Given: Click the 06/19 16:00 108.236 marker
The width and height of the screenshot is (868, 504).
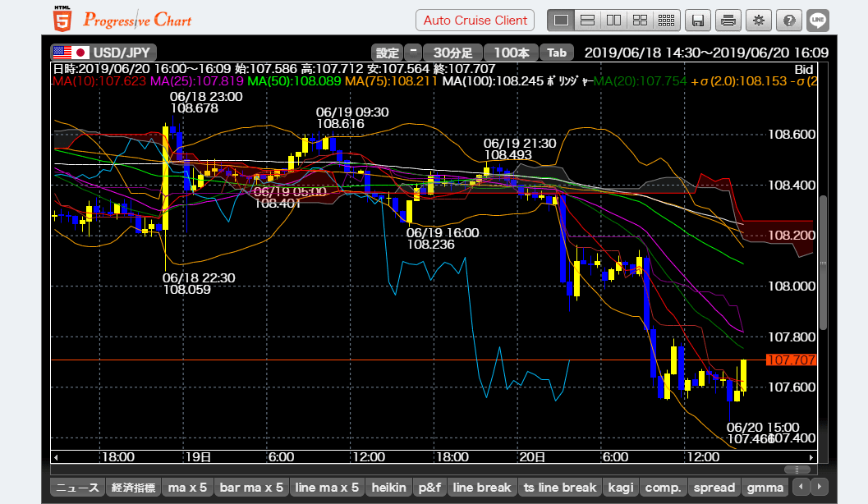Looking at the screenshot, I should (x=443, y=238).
